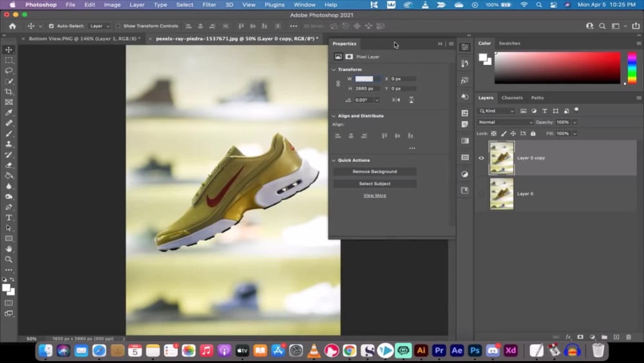Image resolution: width=644 pixels, height=363 pixels.
Task: Select the Crop tool
Action: 8,92
